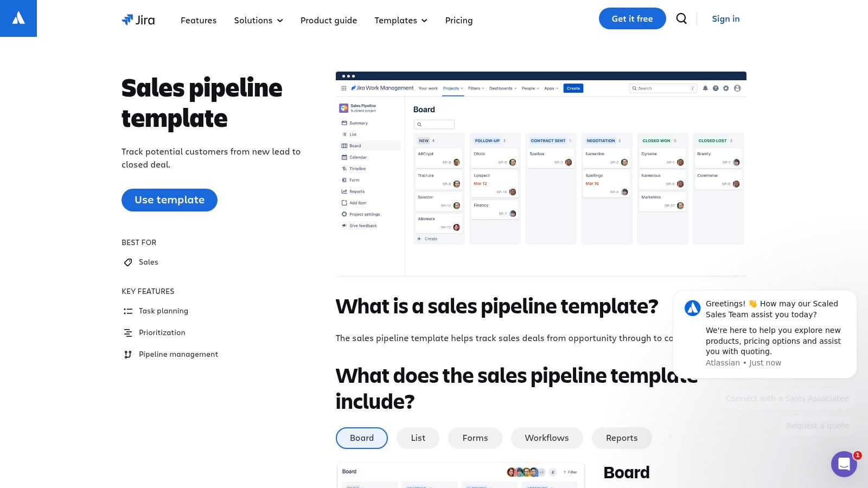
Task: Open the People dropdown in the preview
Action: pos(530,88)
